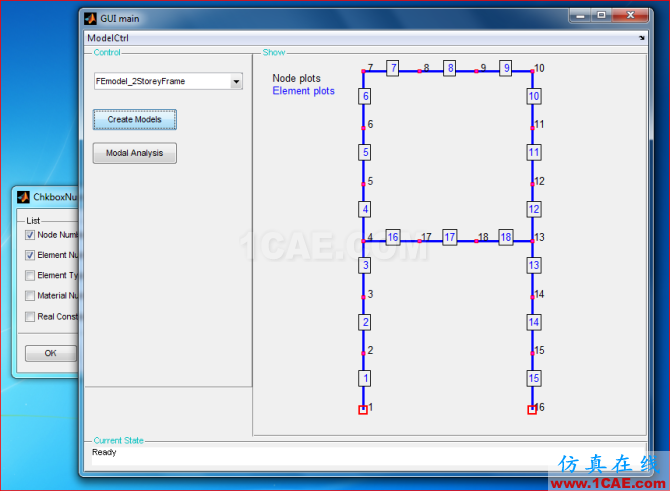Click the undock arrow in menu bar

click(641, 38)
